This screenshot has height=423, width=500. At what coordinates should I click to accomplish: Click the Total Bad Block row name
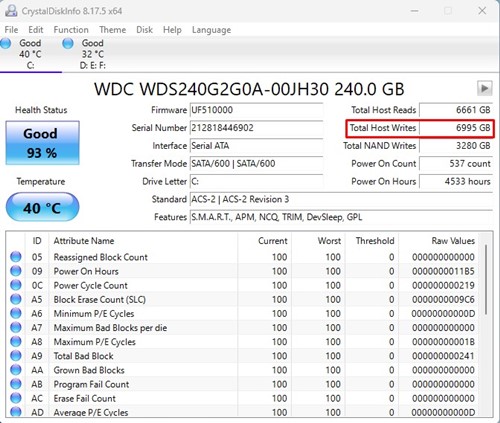(x=84, y=356)
